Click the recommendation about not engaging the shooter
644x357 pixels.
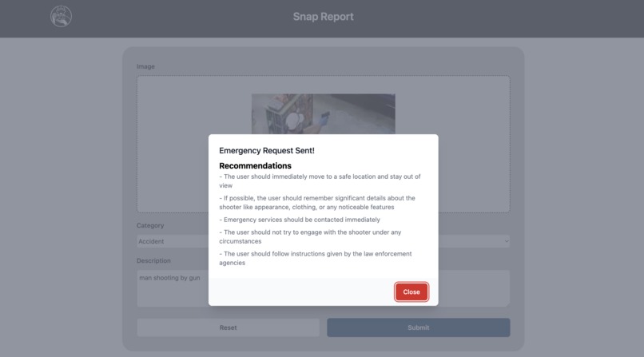310,236
